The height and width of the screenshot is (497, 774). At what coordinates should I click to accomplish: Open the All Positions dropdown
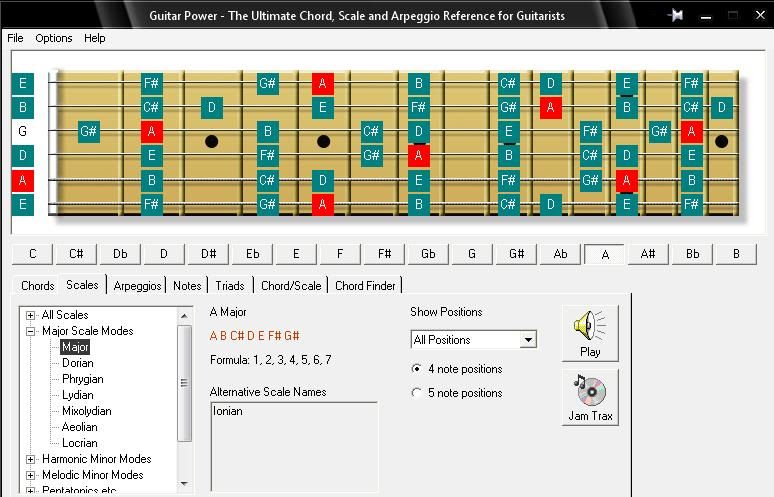pyautogui.click(x=473, y=340)
